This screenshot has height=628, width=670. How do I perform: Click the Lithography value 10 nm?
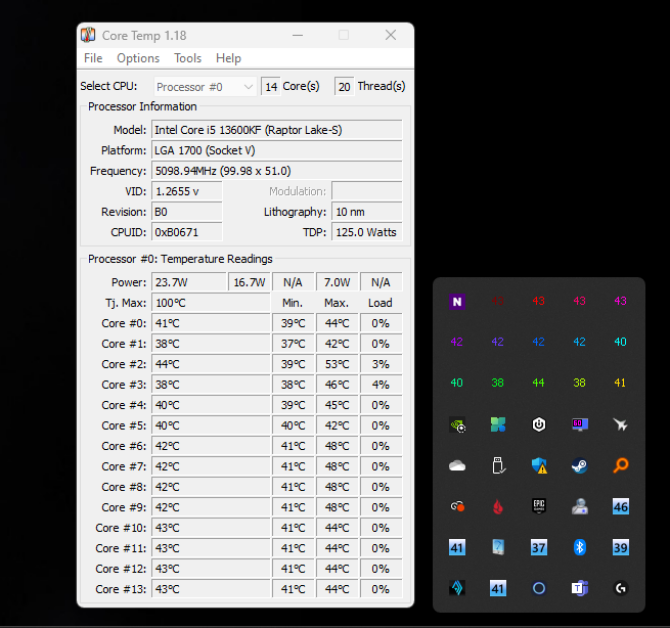[x=367, y=212]
